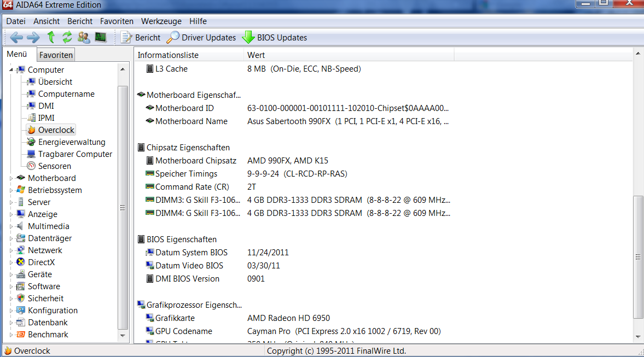Select the Motherboard ID row
The width and height of the screenshot is (644, 357).
(297, 108)
